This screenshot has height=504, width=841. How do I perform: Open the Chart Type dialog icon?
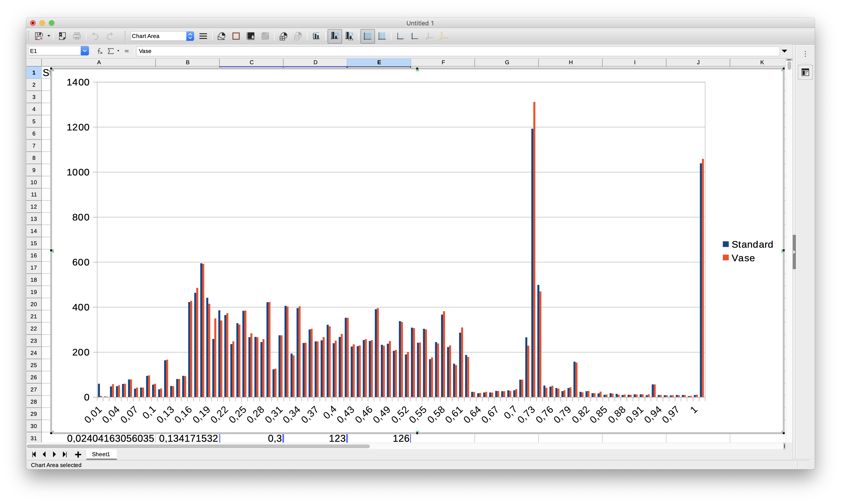(x=221, y=36)
